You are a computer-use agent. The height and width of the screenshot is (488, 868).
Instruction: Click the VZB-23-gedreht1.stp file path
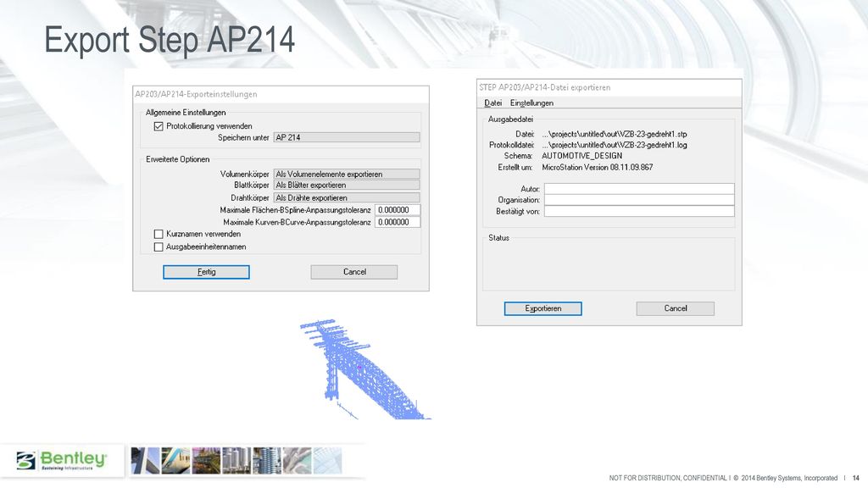(614, 134)
